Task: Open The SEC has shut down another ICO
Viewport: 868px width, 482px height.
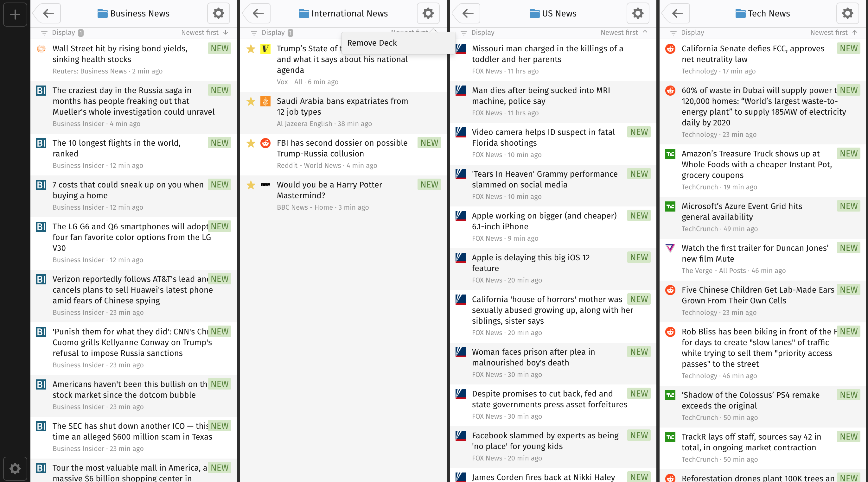Action: (x=133, y=437)
